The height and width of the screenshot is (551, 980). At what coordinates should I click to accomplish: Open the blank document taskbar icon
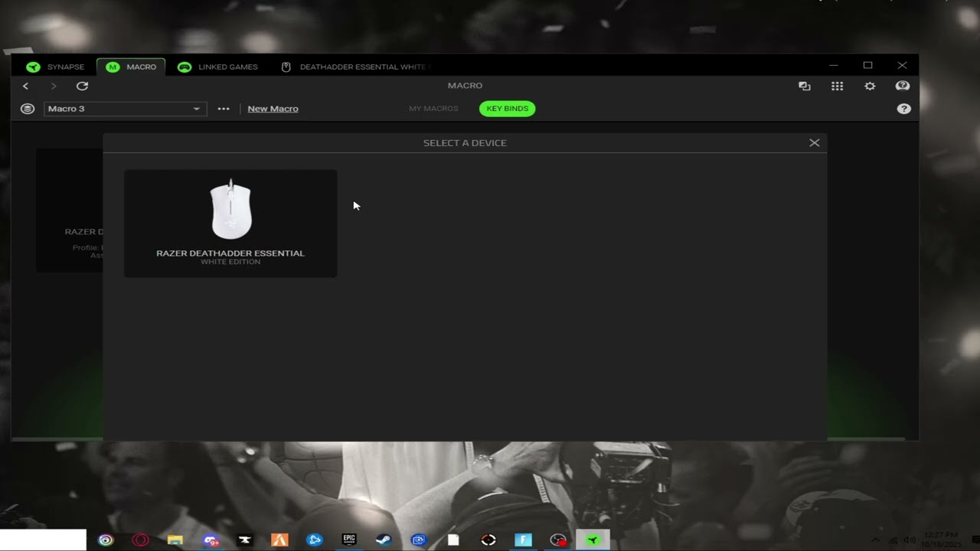coord(453,540)
